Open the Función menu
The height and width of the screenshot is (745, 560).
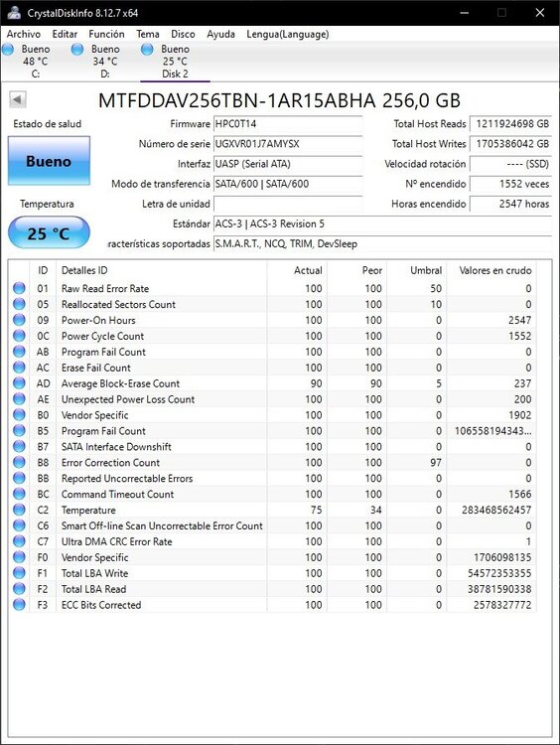tap(106, 34)
